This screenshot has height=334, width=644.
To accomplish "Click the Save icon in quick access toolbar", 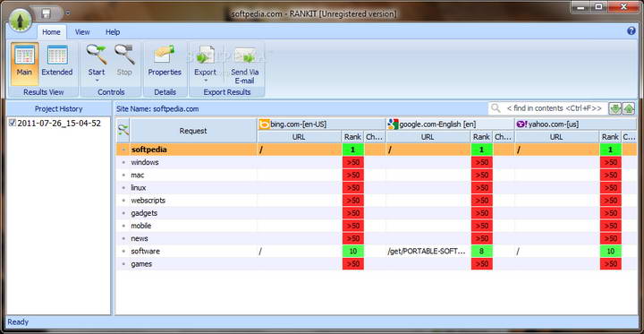I will pyautogui.click(x=46, y=13).
